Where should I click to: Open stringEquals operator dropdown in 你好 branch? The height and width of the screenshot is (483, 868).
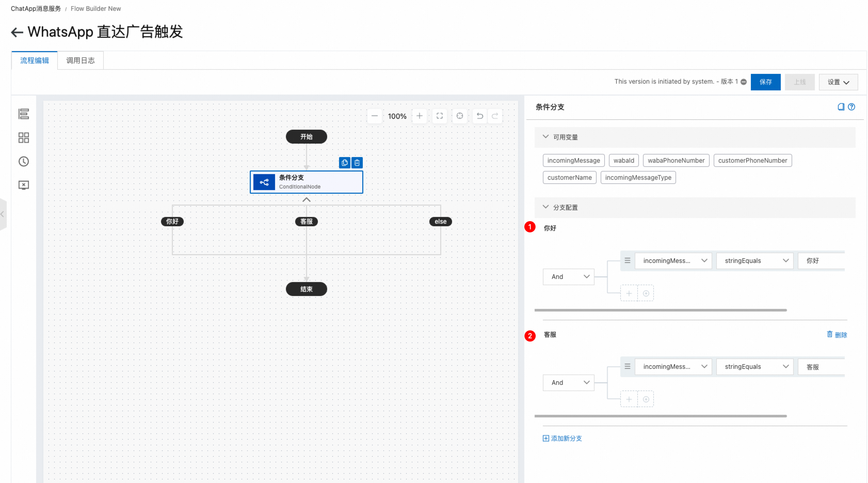click(x=755, y=261)
